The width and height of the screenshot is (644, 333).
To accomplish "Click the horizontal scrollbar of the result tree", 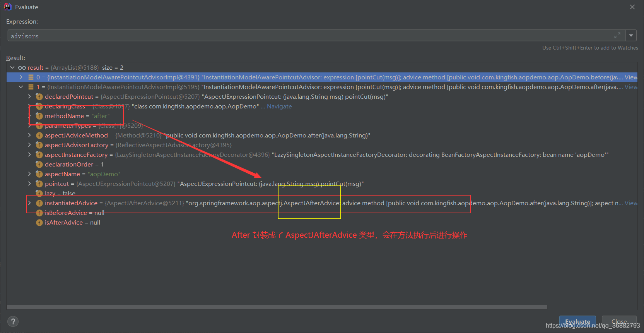I will (277, 307).
